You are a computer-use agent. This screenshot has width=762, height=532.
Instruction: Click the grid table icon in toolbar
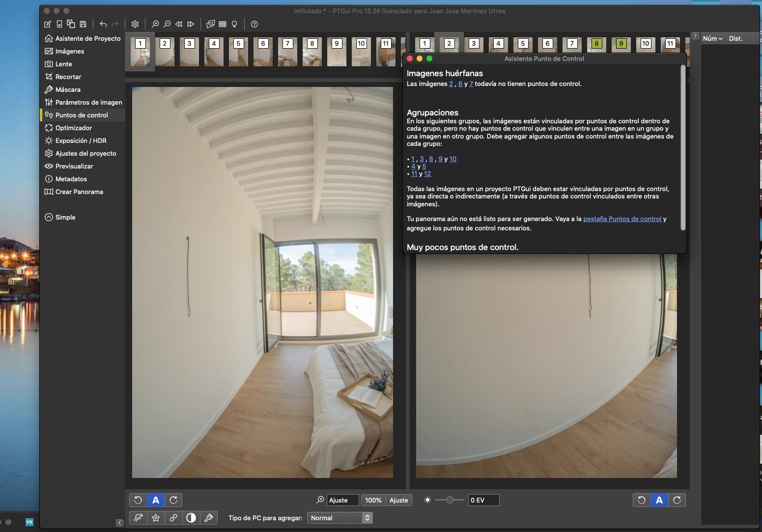pos(223,24)
